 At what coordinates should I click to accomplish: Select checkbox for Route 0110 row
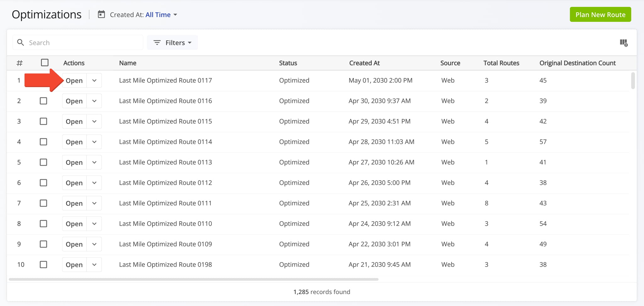pos(43,224)
